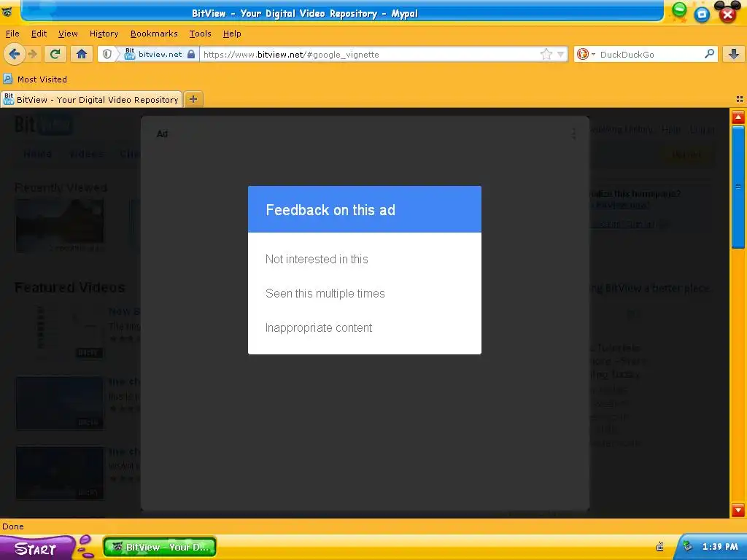Go to home page via house icon

(x=82, y=54)
